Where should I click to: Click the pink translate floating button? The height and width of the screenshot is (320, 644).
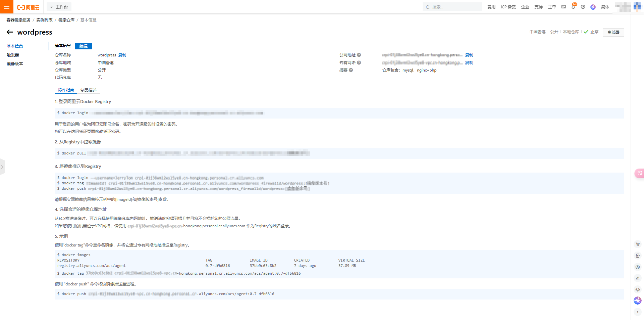coord(639,173)
